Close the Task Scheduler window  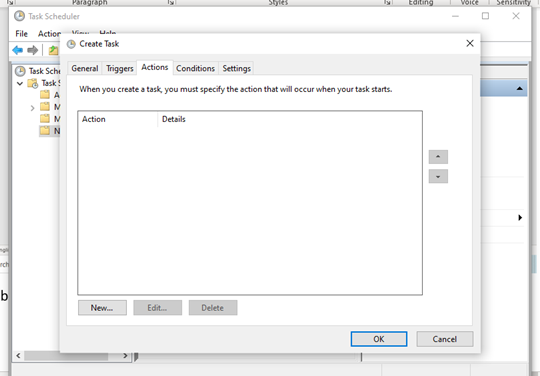coord(516,16)
